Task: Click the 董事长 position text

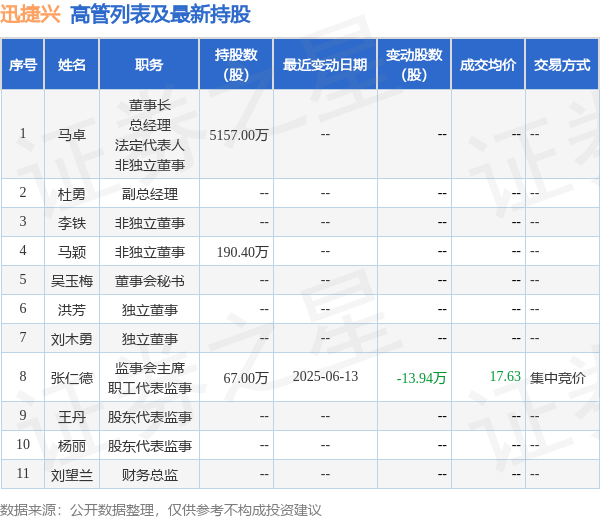Action: tap(150, 105)
